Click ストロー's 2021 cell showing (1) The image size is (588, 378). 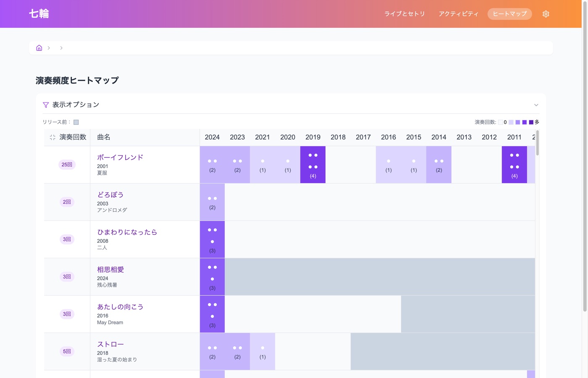[262, 352]
